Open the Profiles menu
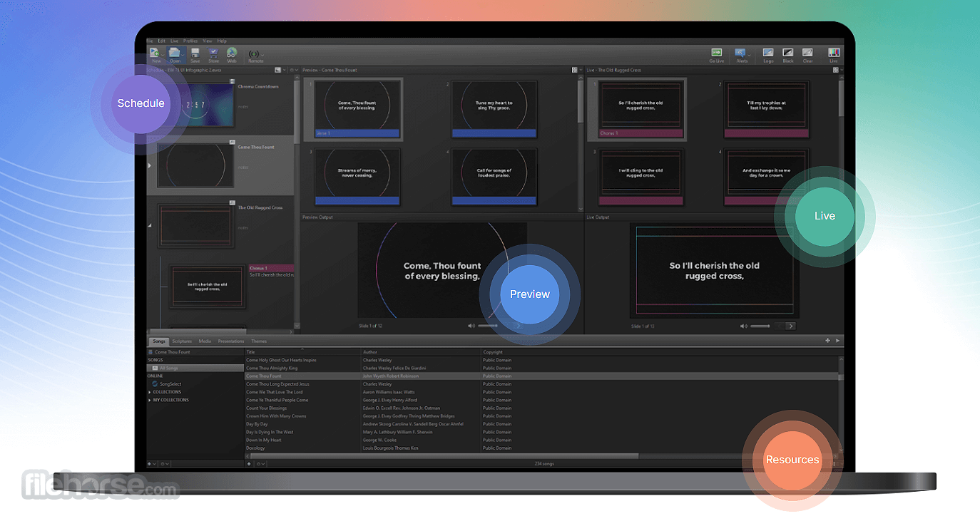 click(190, 41)
